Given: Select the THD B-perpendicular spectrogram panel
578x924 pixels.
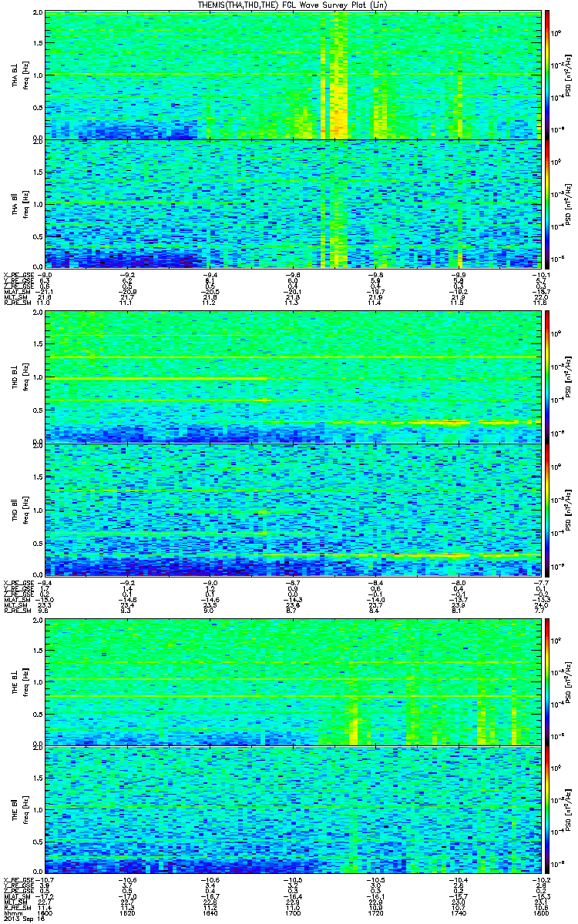Looking at the screenshot, I should pyautogui.click(x=292, y=377).
